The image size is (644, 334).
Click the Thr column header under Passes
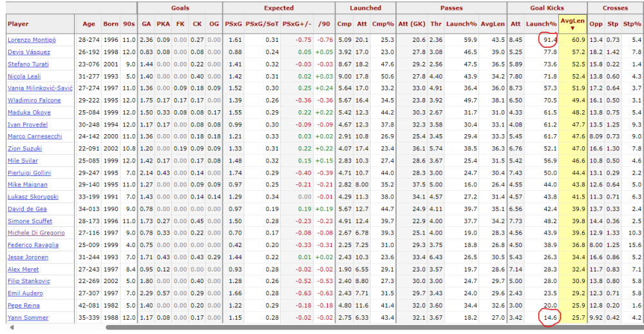coord(436,24)
